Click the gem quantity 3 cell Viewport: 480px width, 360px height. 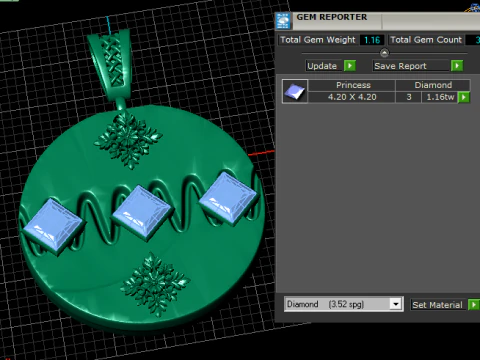coord(409,97)
